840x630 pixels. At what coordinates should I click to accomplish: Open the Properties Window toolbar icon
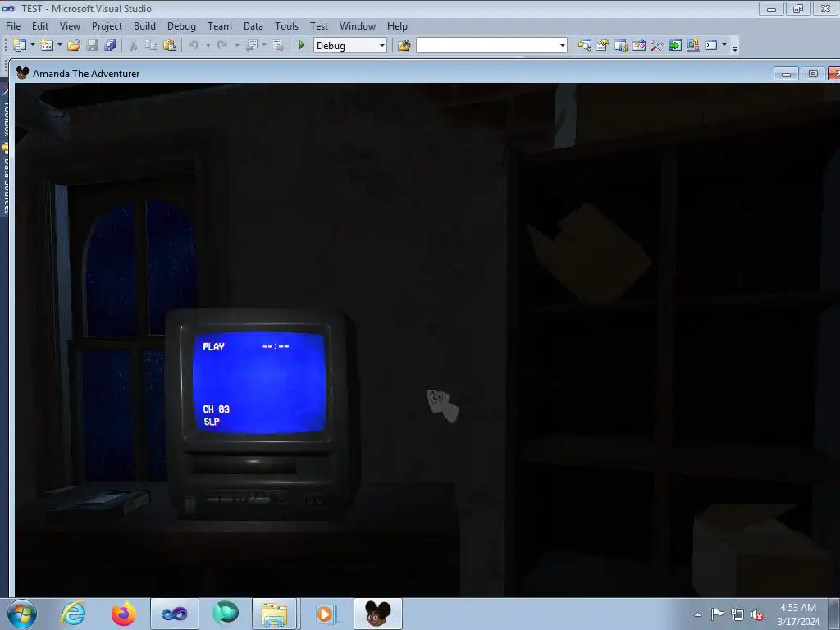[x=603, y=46]
